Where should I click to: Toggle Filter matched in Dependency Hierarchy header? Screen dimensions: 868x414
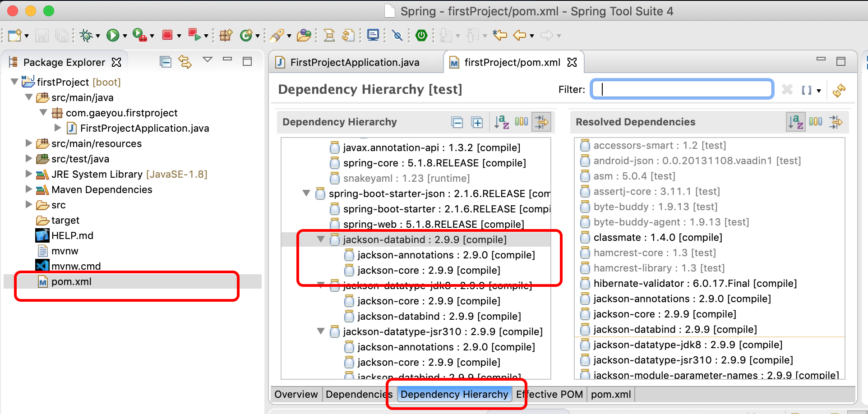[x=541, y=122]
